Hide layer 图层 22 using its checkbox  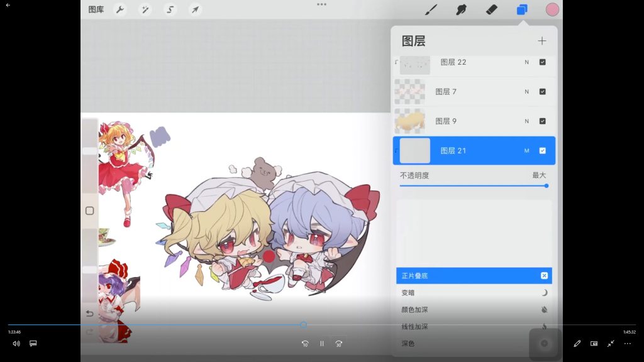point(542,62)
